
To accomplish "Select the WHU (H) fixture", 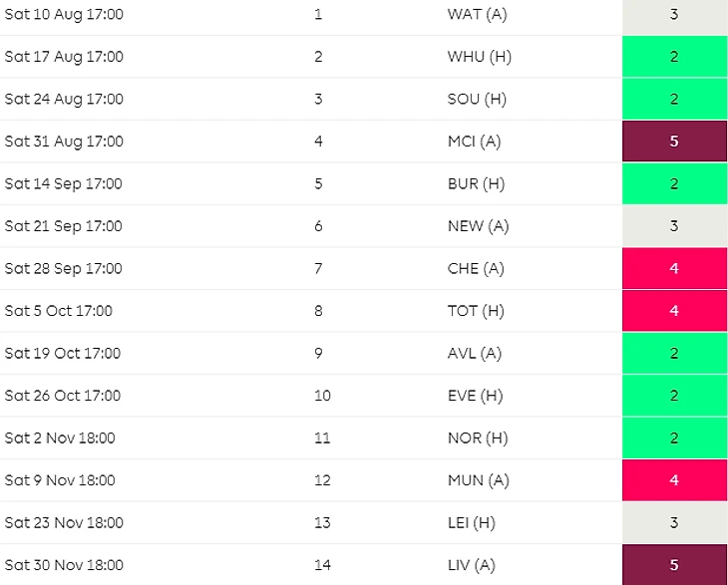I will pos(479,57).
